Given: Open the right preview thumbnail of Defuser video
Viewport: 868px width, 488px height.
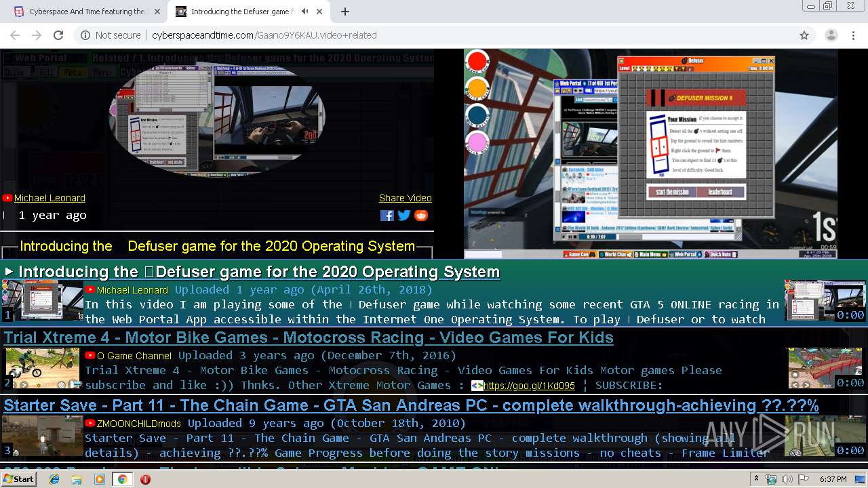Looking at the screenshot, I should click(825, 300).
